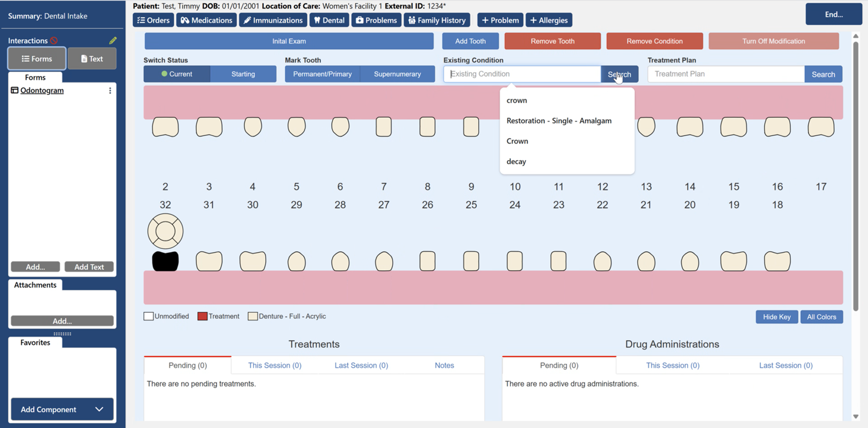This screenshot has height=428, width=868.
Task: Open the Orders list button
Action: (x=153, y=20)
